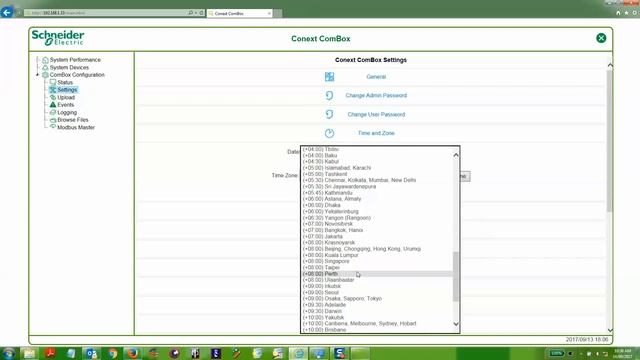Open Browse Files in tree

tap(73, 120)
